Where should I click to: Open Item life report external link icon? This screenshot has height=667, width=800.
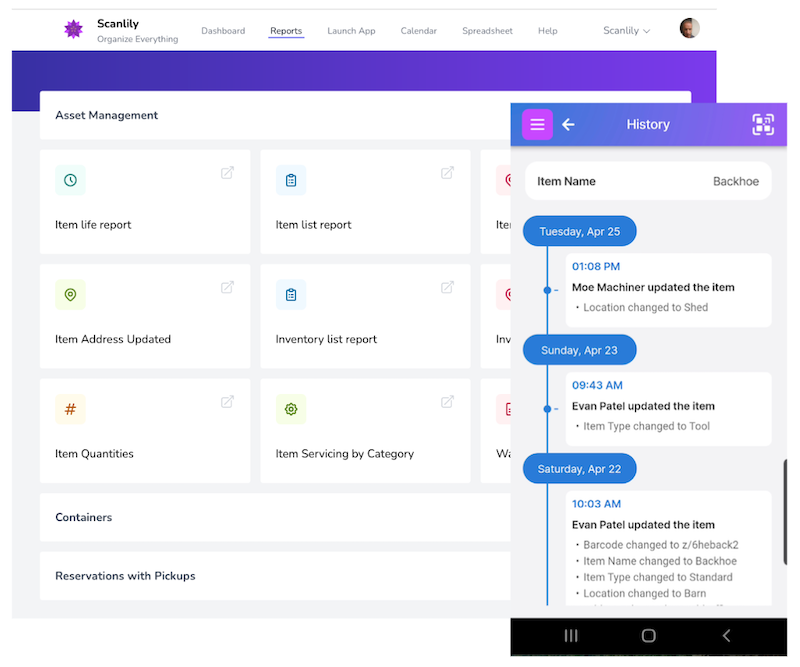click(228, 173)
